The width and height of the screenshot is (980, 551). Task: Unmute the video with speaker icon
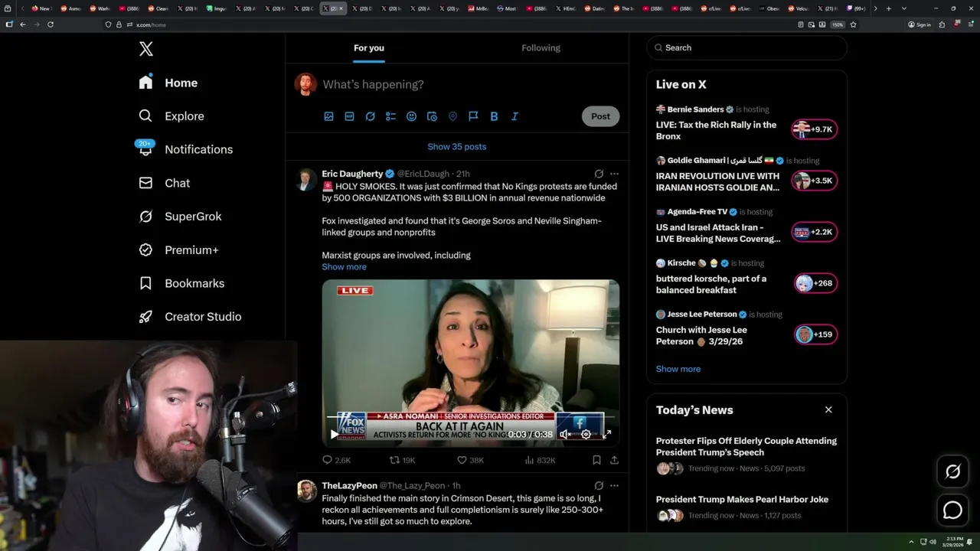(565, 434)
